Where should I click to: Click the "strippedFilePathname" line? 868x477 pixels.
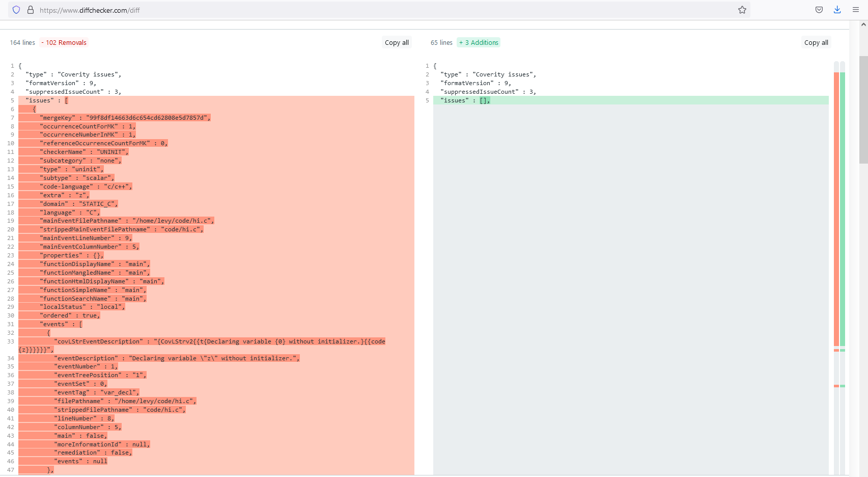(120, 410)
